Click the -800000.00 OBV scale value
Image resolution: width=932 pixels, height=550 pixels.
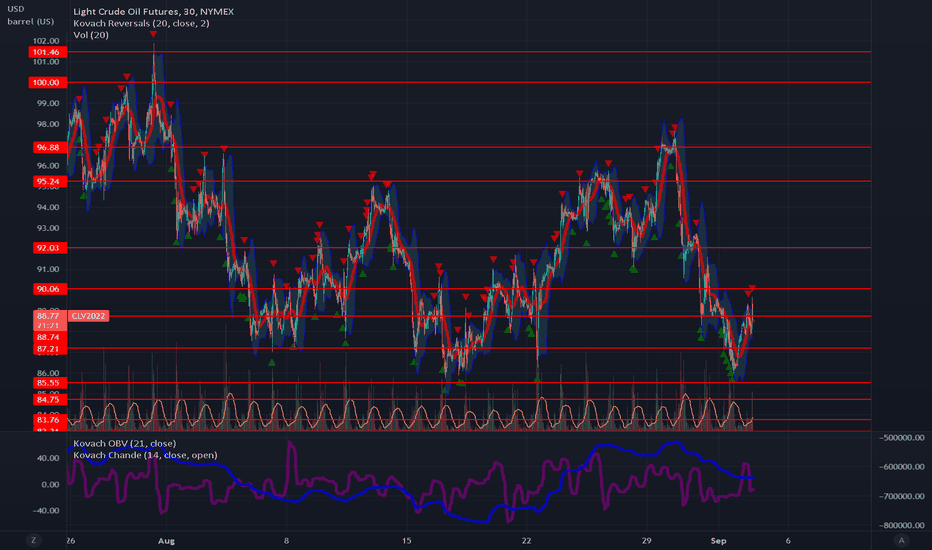tap(902, 525)
